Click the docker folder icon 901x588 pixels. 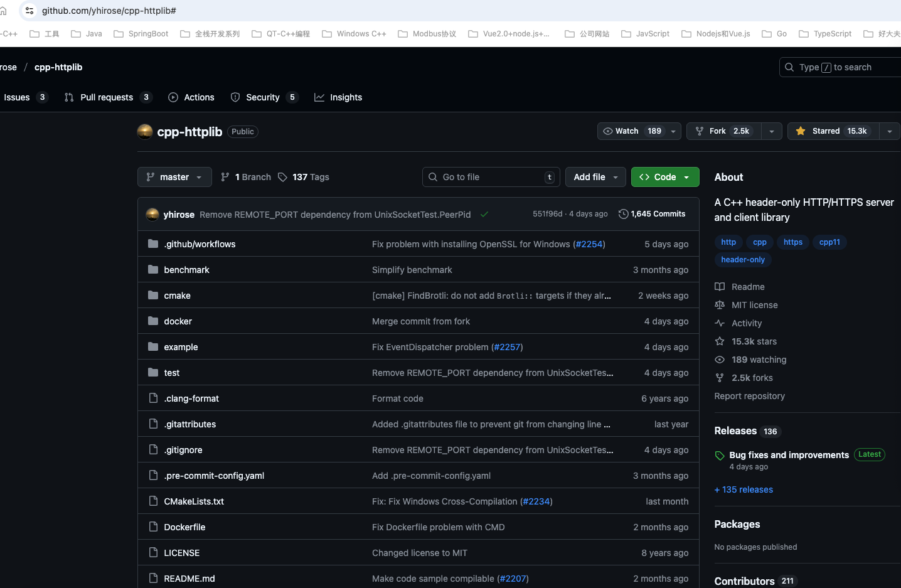pos(153,321)
